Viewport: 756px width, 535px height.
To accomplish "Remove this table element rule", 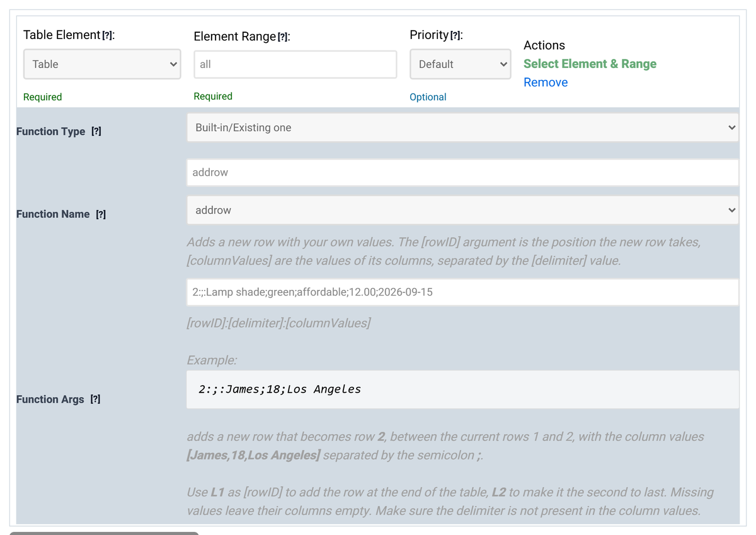I will pyautogui.click(x=546, y=83).
